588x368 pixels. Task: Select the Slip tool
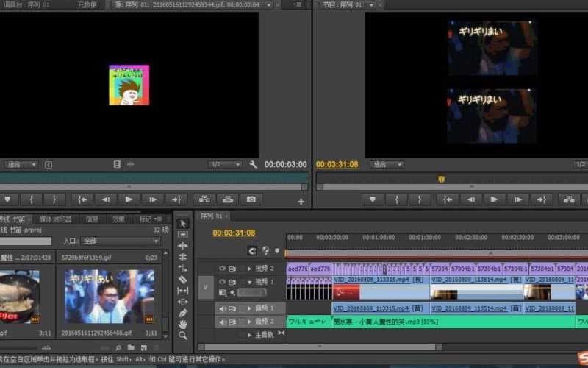(x=183, y=291)
